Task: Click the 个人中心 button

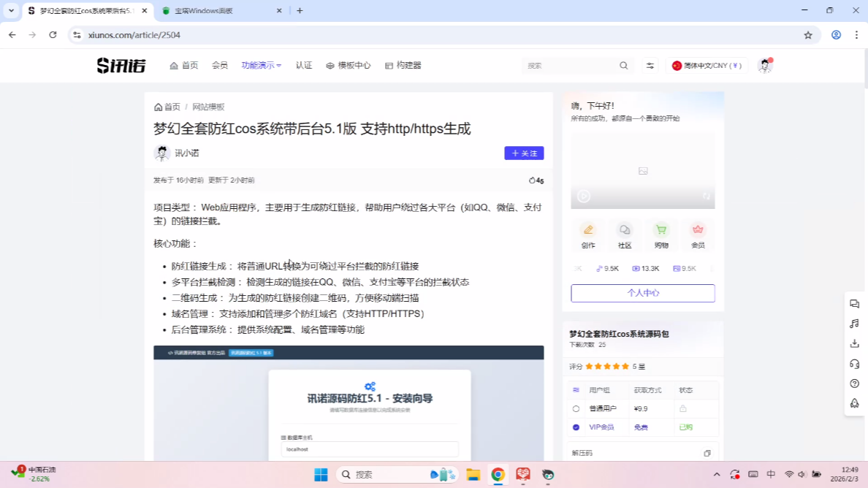Action: [x=642, y=293]
